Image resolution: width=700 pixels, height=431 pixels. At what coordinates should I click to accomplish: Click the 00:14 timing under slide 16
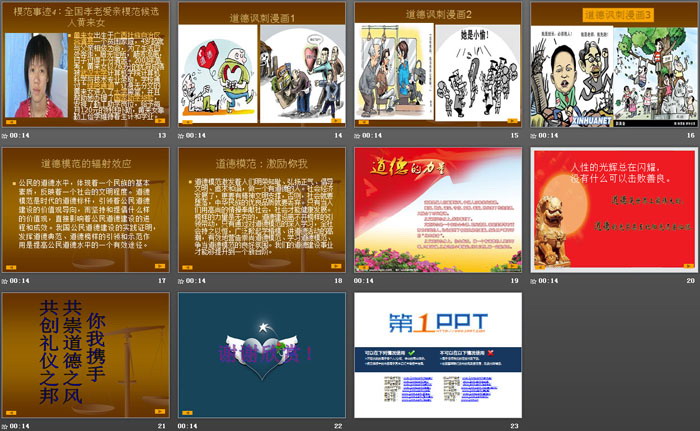coord(548,135)
